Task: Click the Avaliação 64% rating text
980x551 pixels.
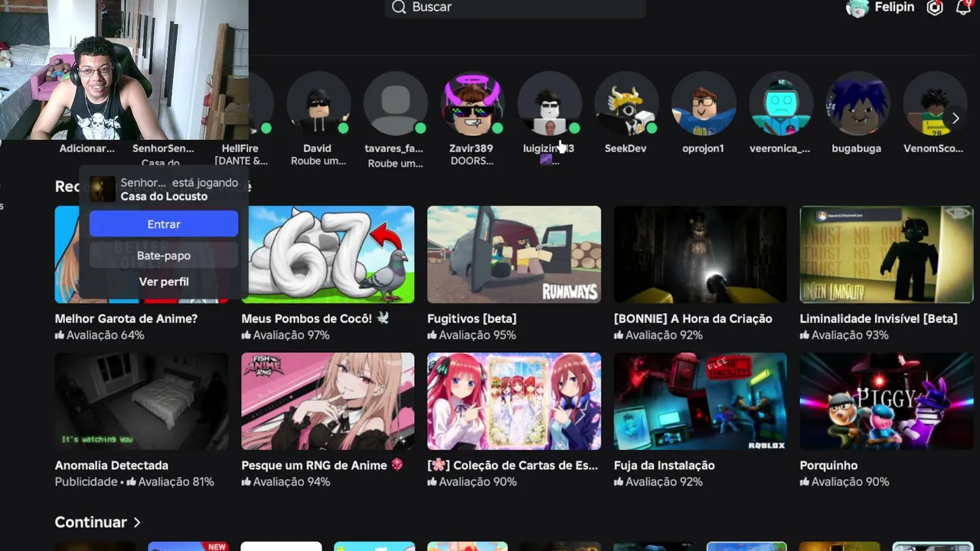Action: (x=100, y=335)
